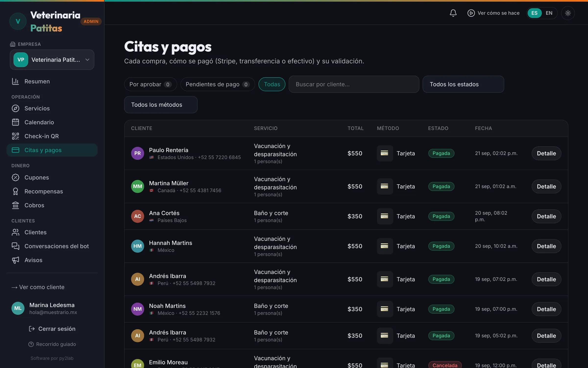Click the Cobros bank icon
The image size is (588, 368).
15,205
